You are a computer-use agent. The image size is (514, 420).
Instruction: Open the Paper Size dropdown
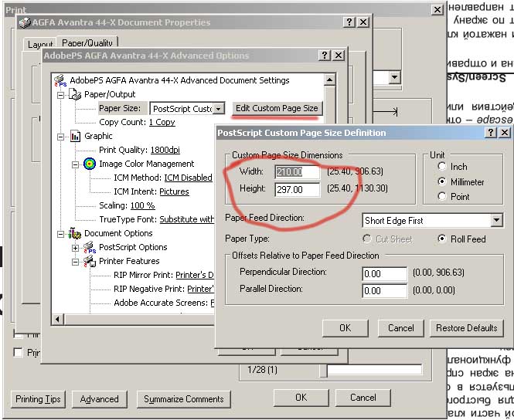click(219, 108)
